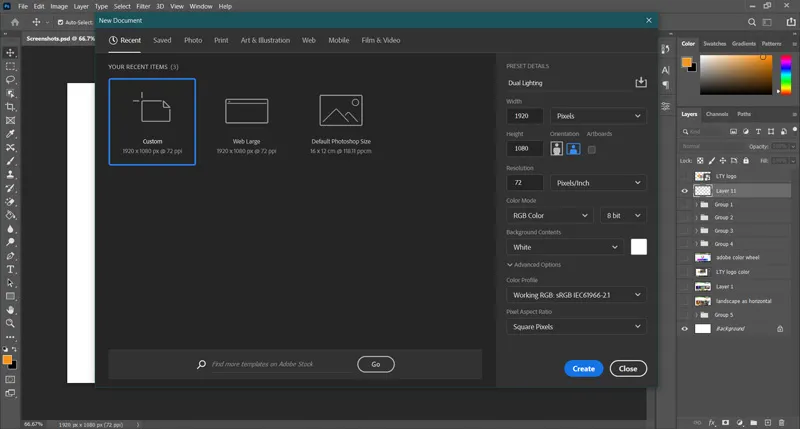Viewport: 800px width, 429px height.
Task: Switch to the Saved tab
Action: (162, 40)
